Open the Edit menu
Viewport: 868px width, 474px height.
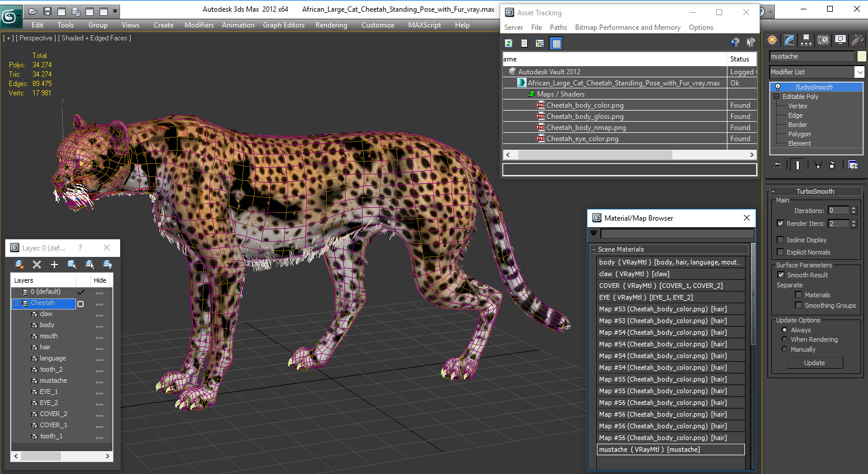(x=37, y=25)
